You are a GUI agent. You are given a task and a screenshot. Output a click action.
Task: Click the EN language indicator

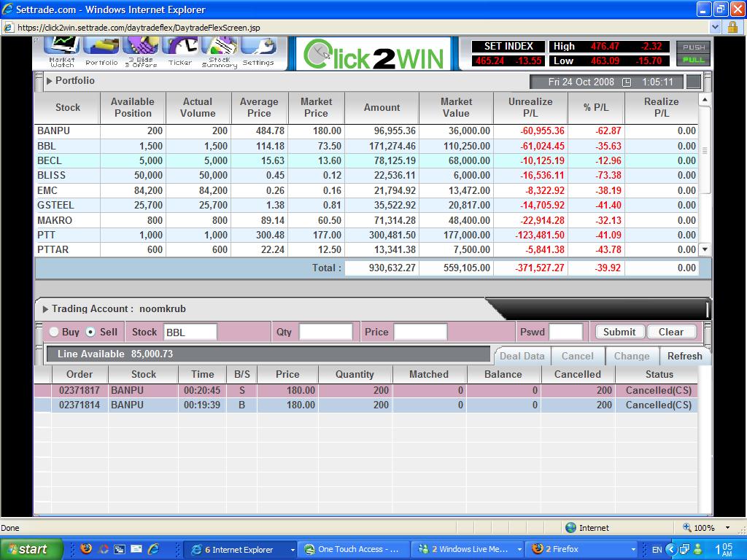tap(657, 550)
